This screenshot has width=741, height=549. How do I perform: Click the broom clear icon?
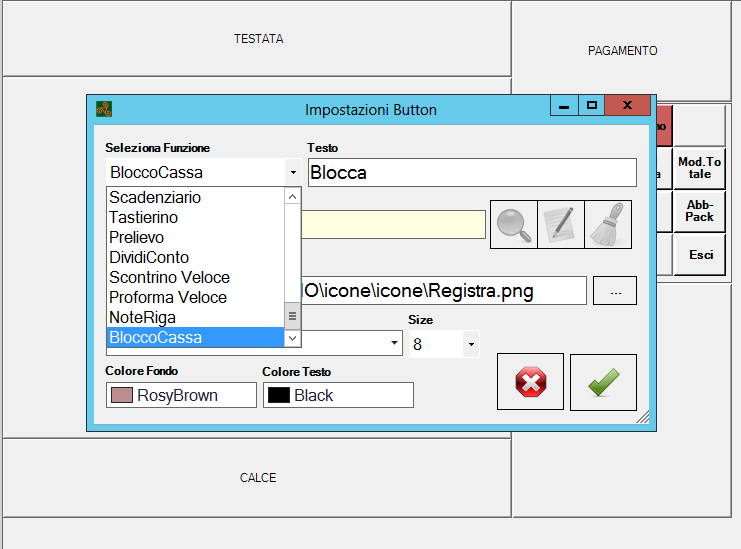coord(608,225)
